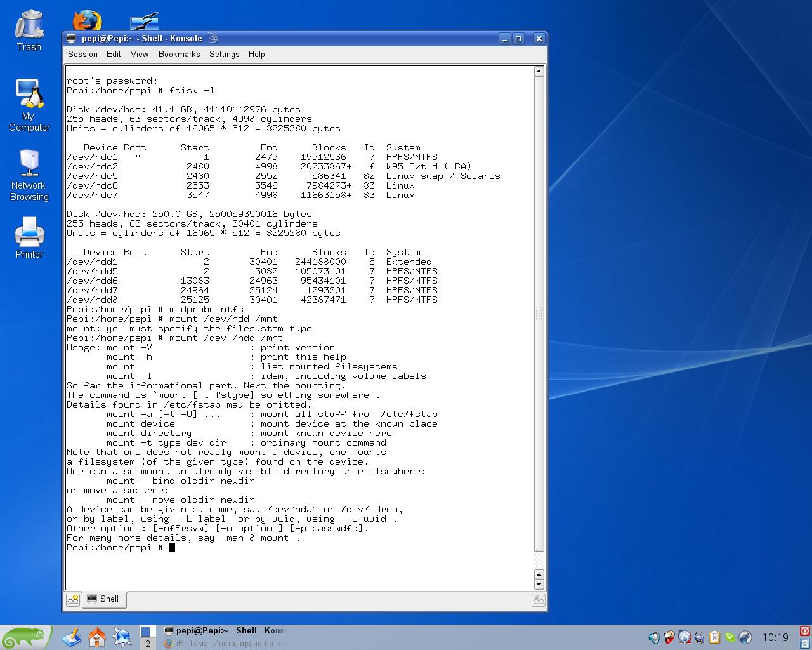Open the Edit menu
Image resolution: width=812 pixels, height=650 pixels.
[x=114, y=54]
